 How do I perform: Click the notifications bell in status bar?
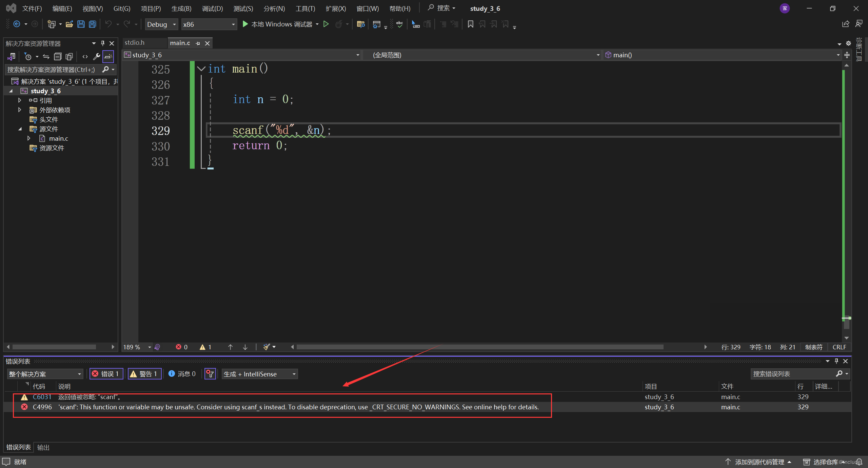(859, 462)
